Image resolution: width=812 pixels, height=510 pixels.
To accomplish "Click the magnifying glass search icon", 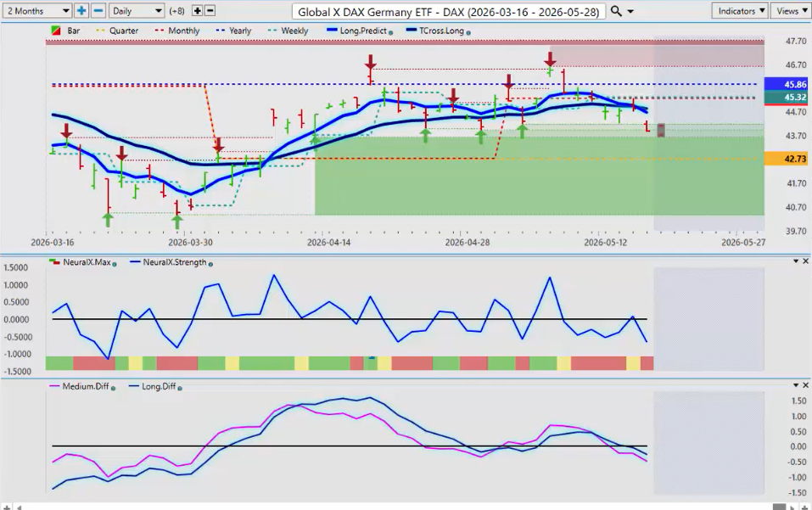I will pyautogui.click(x=616, y=11).
